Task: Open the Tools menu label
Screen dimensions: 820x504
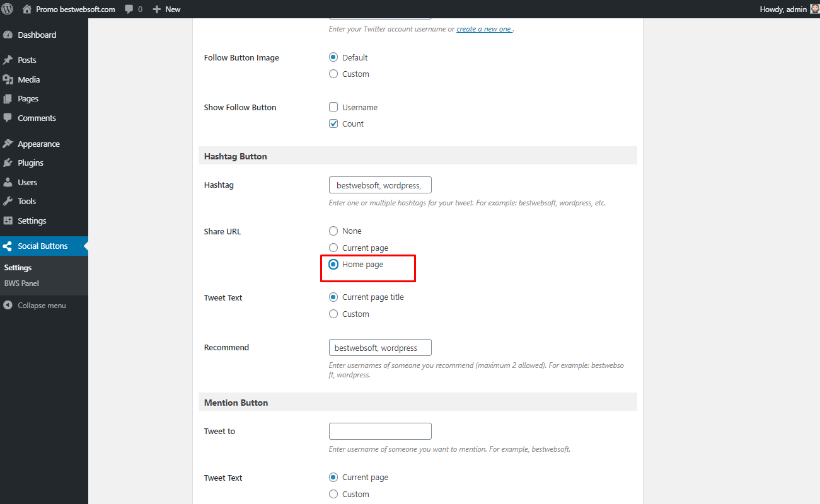Action: click(26, 201)
